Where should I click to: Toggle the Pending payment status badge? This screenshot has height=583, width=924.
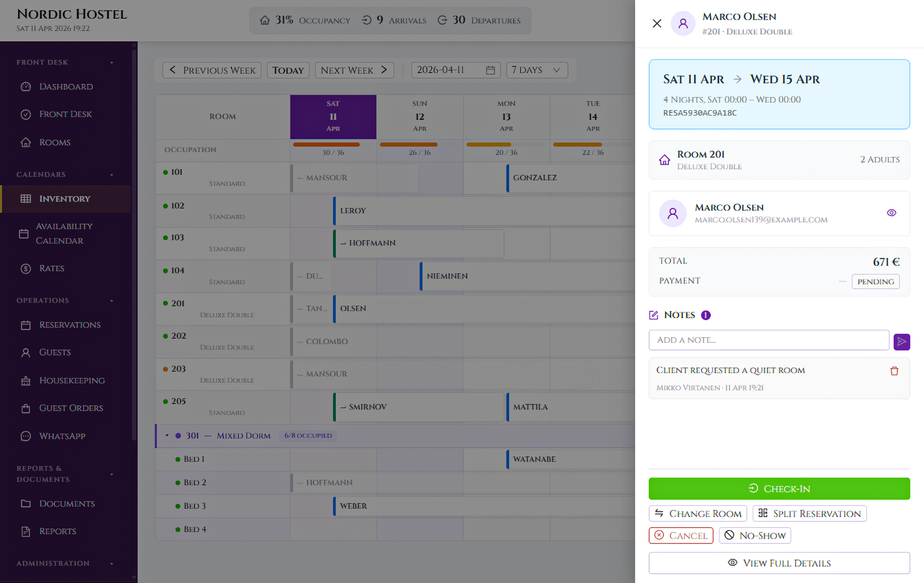click(x=875, y=282)
